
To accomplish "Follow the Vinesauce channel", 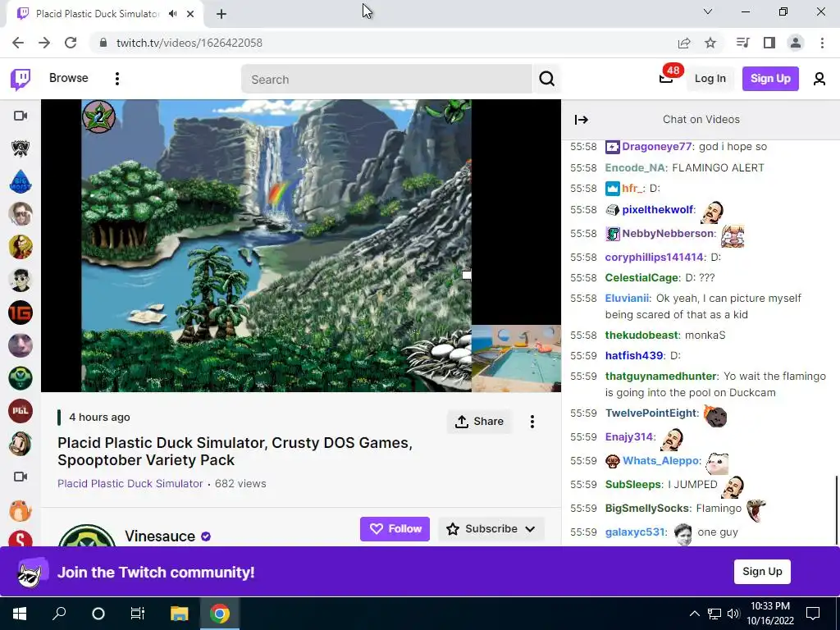I will point(395,529).
